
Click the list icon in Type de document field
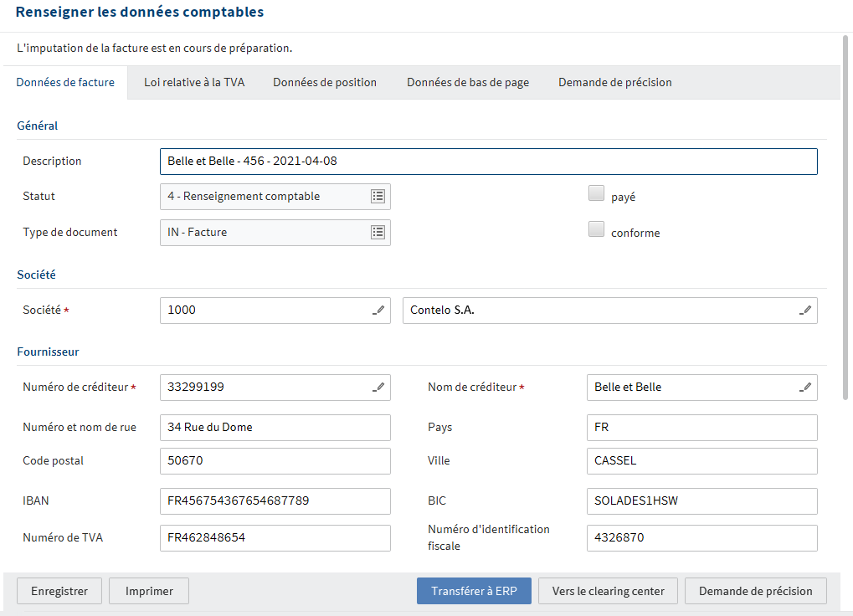(x=378, y=232)
